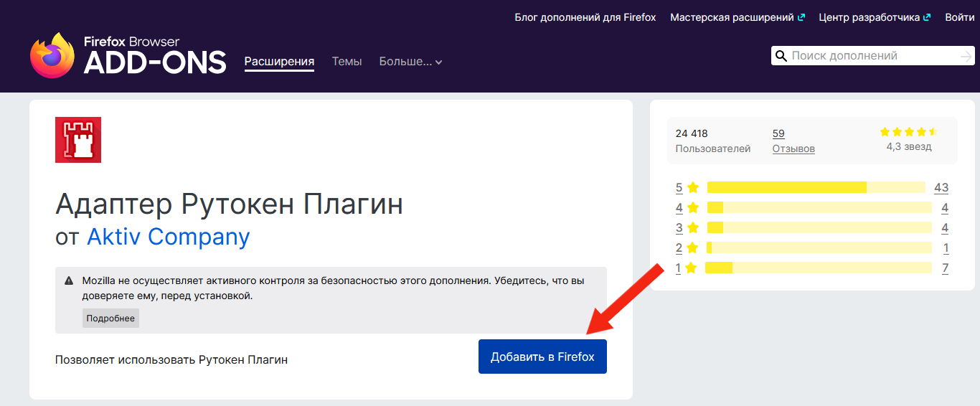Screen dimensions: 980x406
Task: Click the 3-star rating bar
Action: tap(819, 227)
